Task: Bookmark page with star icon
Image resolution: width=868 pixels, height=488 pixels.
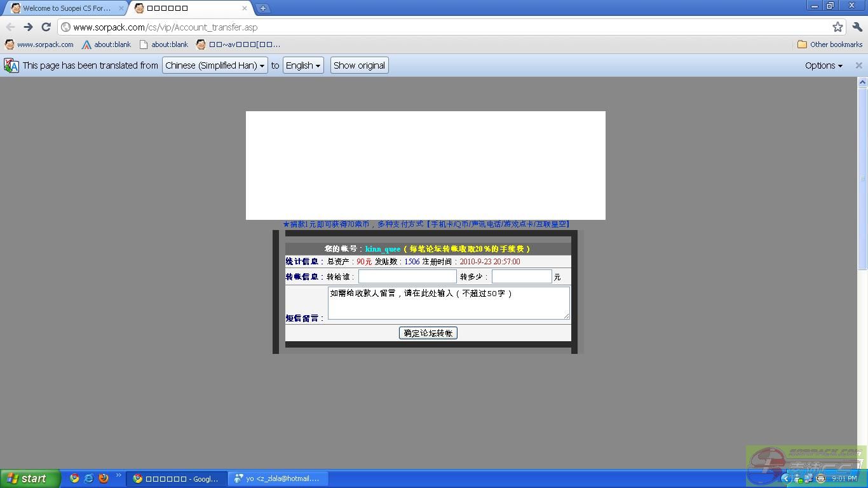Action: pos(837,27)
